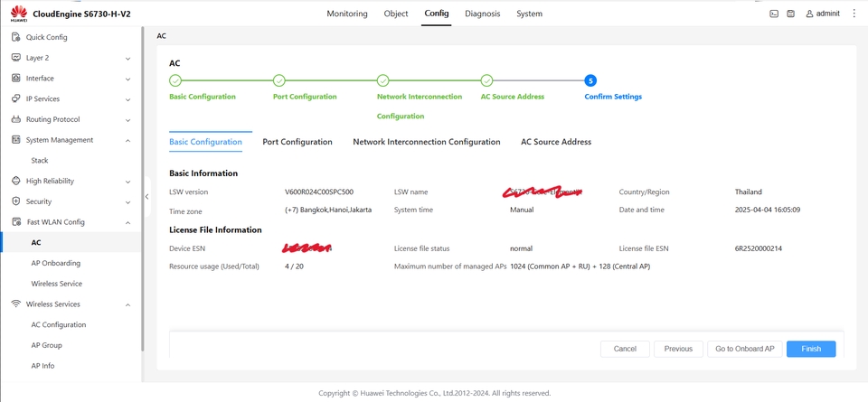This screenshot has height=402, width=868.
Task: Click the High Reliability sidebar icon
Action: click(x=16, y=181)
